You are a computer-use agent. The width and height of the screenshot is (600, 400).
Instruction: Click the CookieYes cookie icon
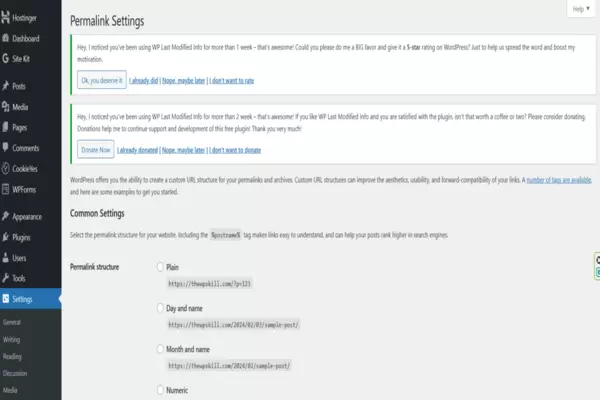(5, 168)
